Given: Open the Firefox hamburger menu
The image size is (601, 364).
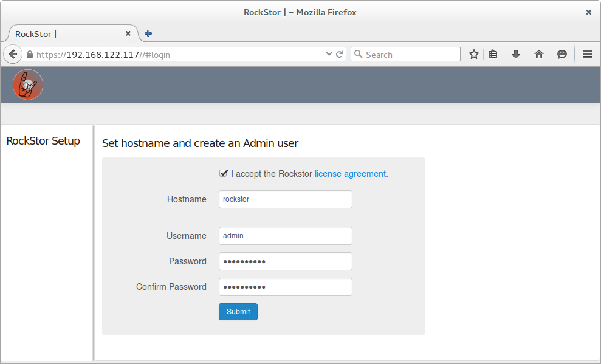Looking at the screenshot, I should [x=588, y=54].
